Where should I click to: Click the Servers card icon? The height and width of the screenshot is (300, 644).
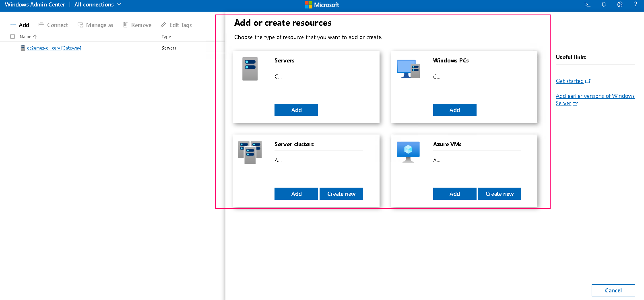(x=250, y=69)
